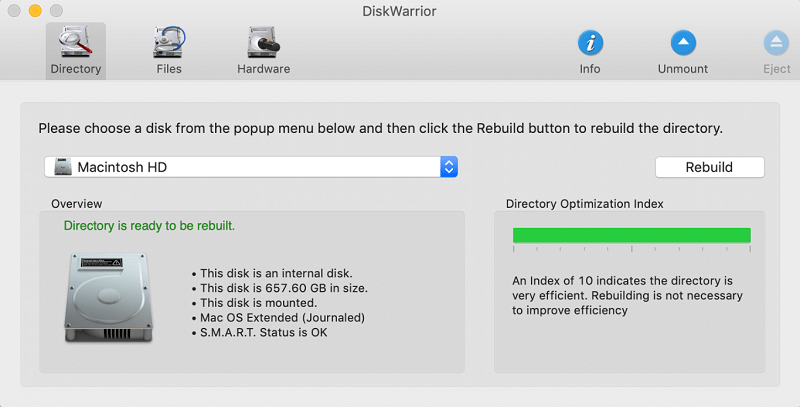
Task: Click the Unmount label in toolbar
Action: (682, 69)
